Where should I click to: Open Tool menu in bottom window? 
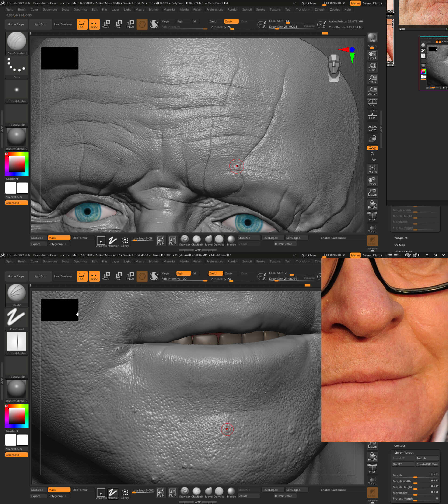pos(288,261)
